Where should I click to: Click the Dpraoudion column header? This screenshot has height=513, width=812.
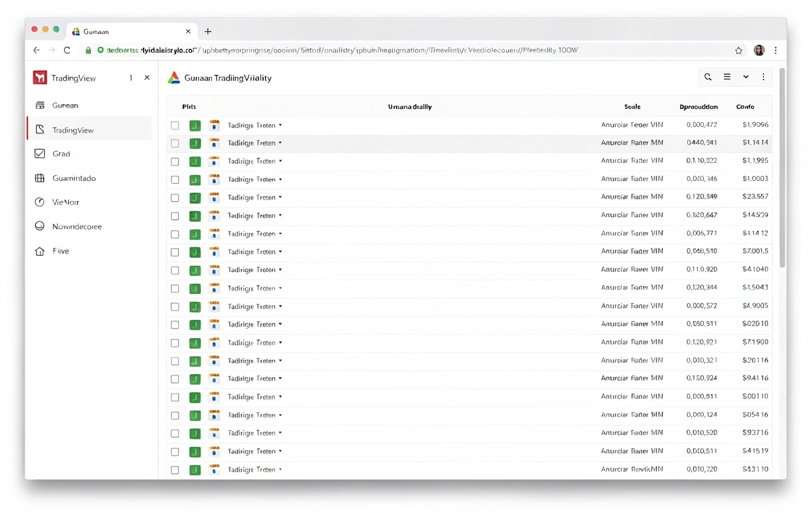tap(698, 106)
